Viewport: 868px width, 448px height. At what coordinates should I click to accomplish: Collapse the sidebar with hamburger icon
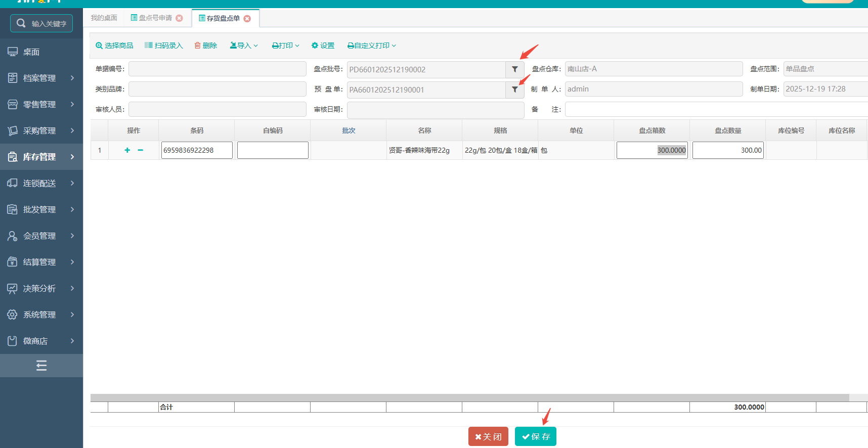click(x=41, y=366)
